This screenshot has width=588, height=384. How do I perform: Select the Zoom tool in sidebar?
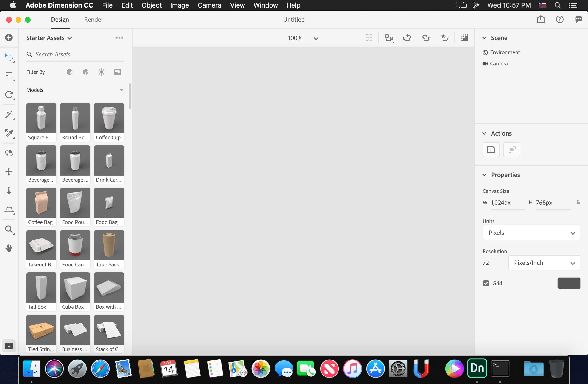(x=9, y=229)
